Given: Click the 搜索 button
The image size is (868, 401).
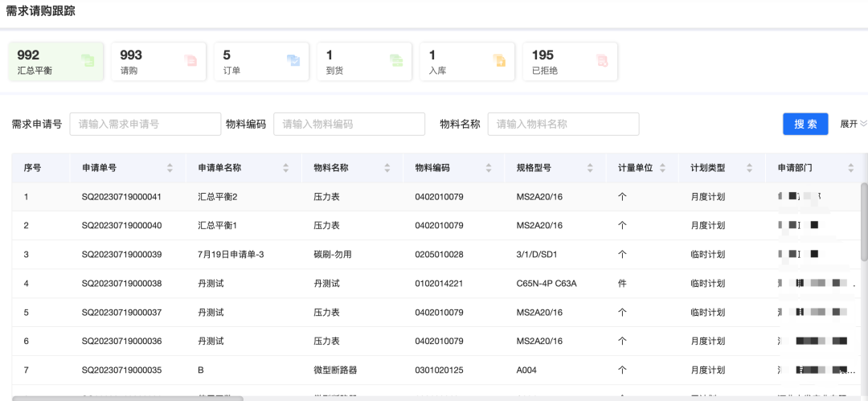Looking at the screenshot, I should coord(805,124).
